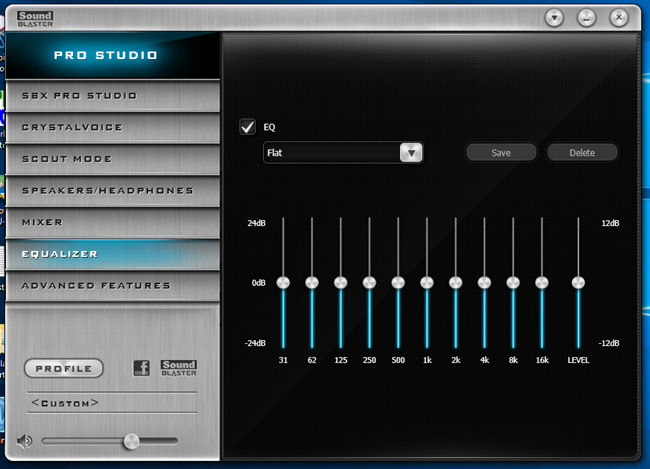Switch to CrystalVoice settings

[110, 128]
